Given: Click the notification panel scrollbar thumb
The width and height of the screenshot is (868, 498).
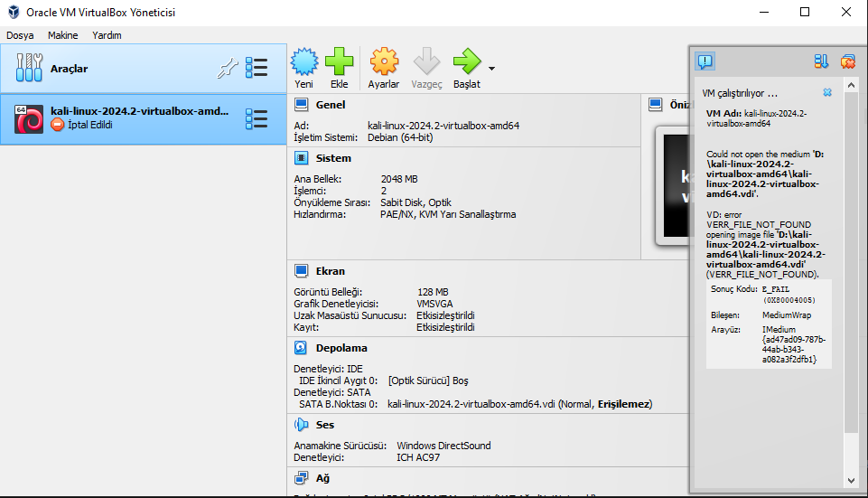Looking at the screenshot, I should [851, 263].
